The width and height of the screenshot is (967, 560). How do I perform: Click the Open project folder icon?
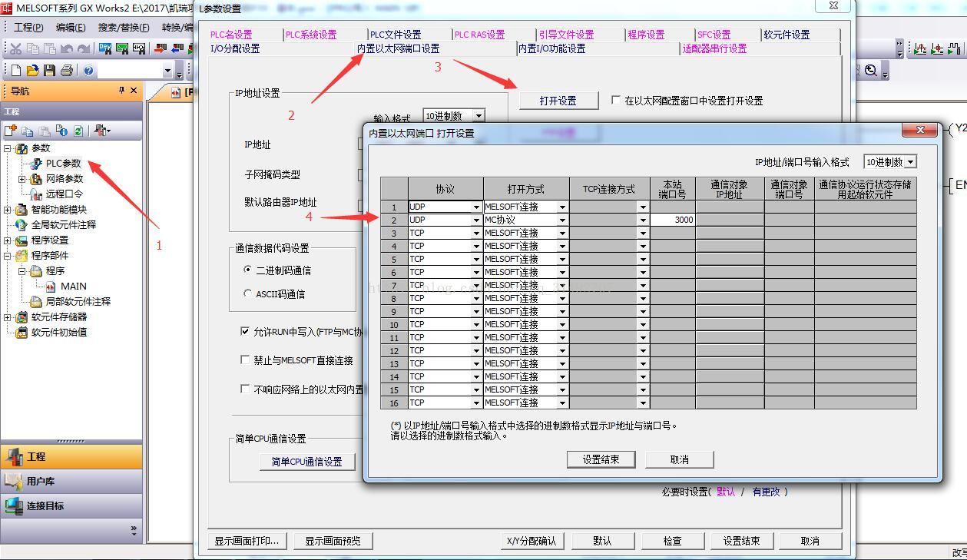click(32, 71)
